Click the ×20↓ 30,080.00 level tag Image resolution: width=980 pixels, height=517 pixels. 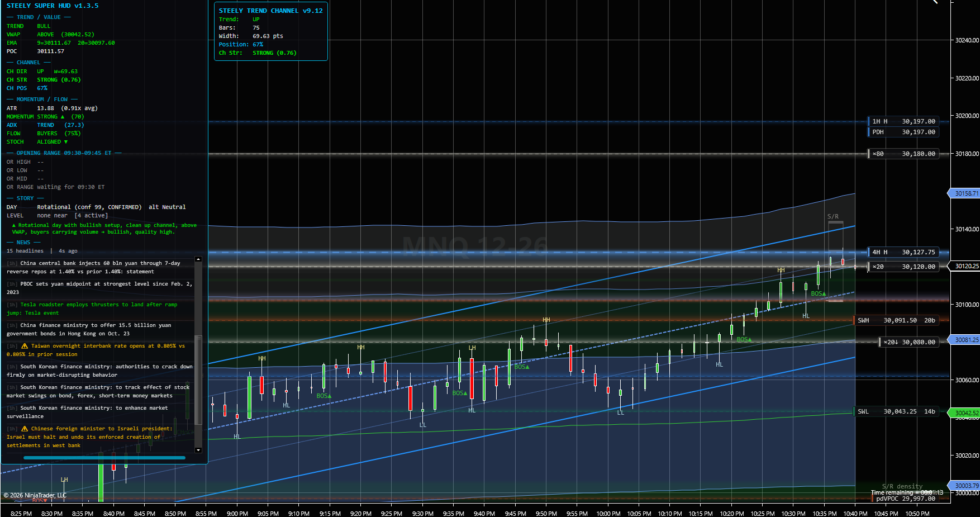click(909, 342)
